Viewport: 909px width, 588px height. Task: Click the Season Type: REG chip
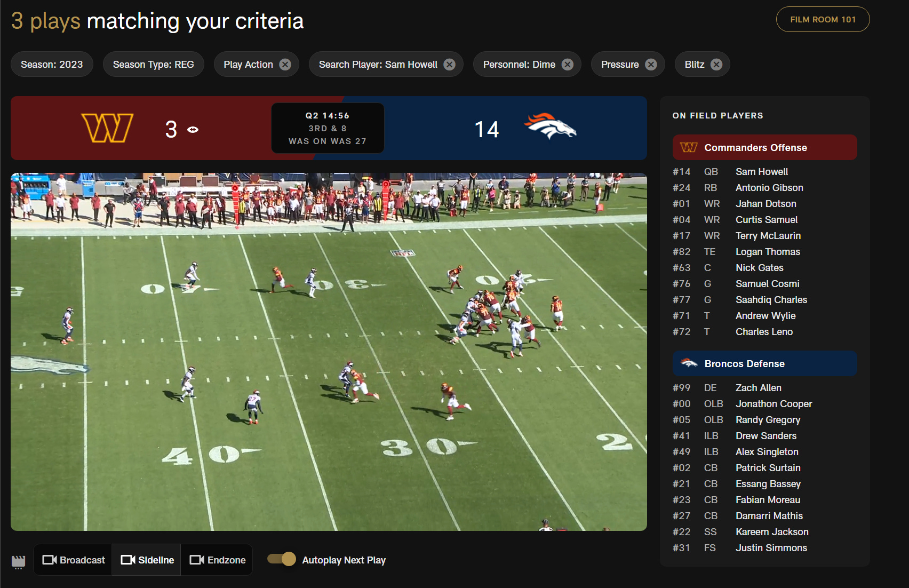153,64
